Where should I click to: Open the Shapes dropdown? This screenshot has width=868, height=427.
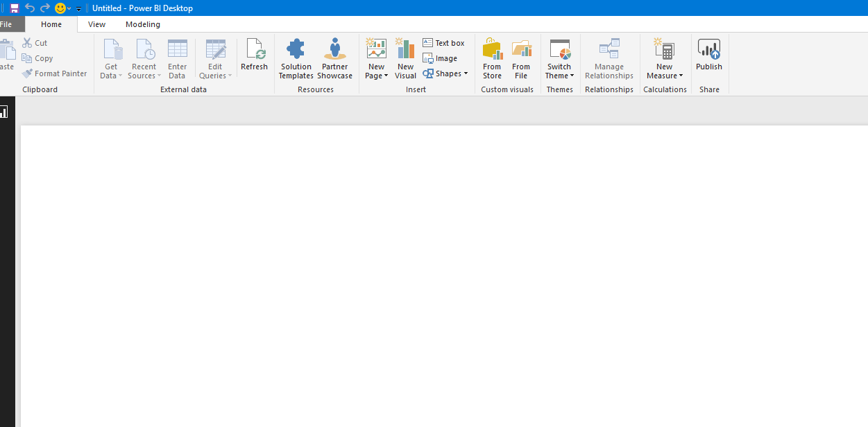[445, 73]
